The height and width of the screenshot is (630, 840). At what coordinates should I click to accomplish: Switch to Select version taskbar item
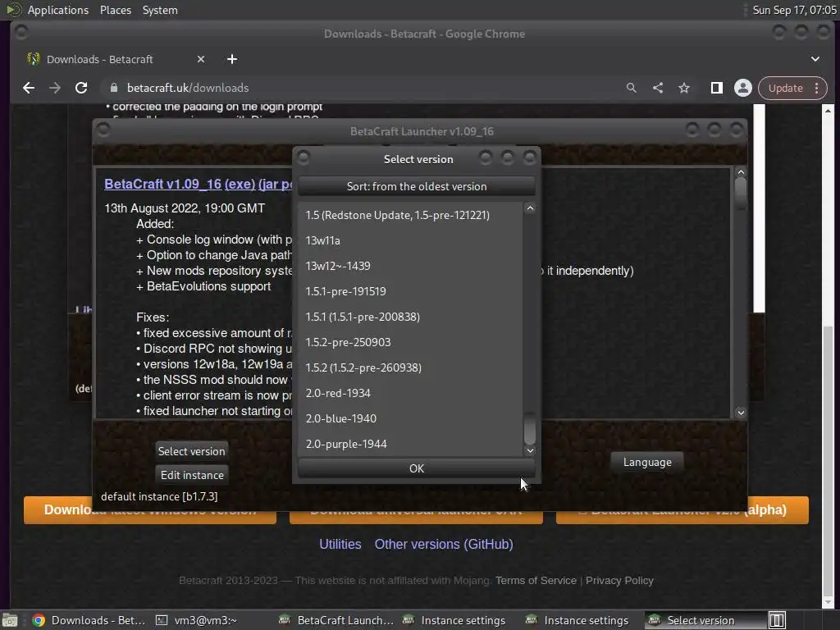(x=705, y=620)
